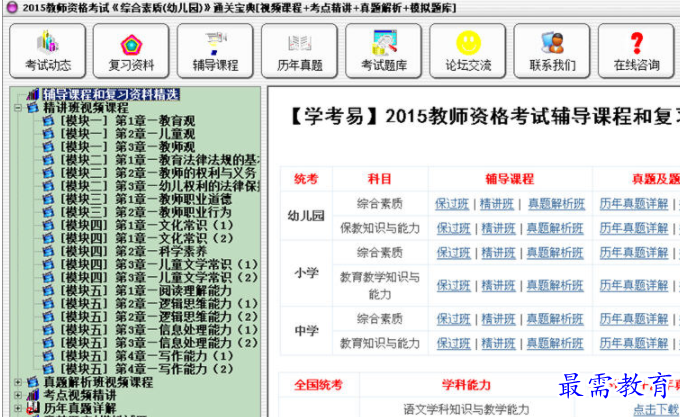Open 真题解析班 link in 教育教学知识与能力 row
680x417 pixels.
pos(555,285)
